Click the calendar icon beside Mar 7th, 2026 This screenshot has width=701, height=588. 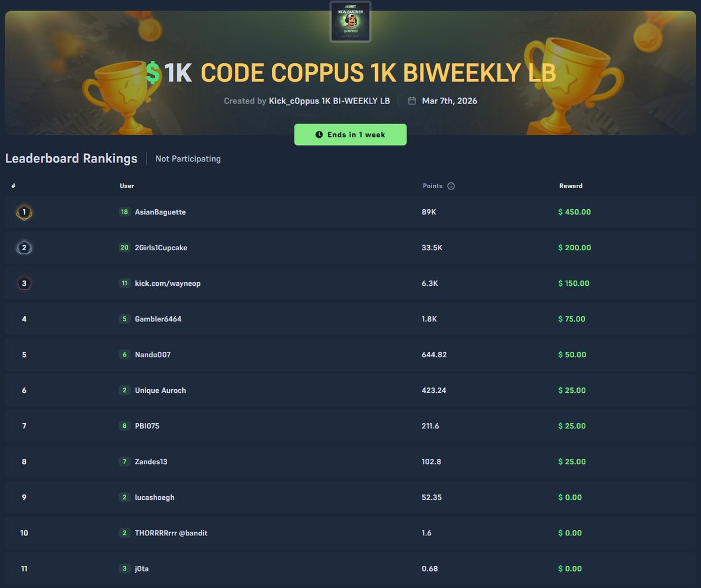point(412,101)
